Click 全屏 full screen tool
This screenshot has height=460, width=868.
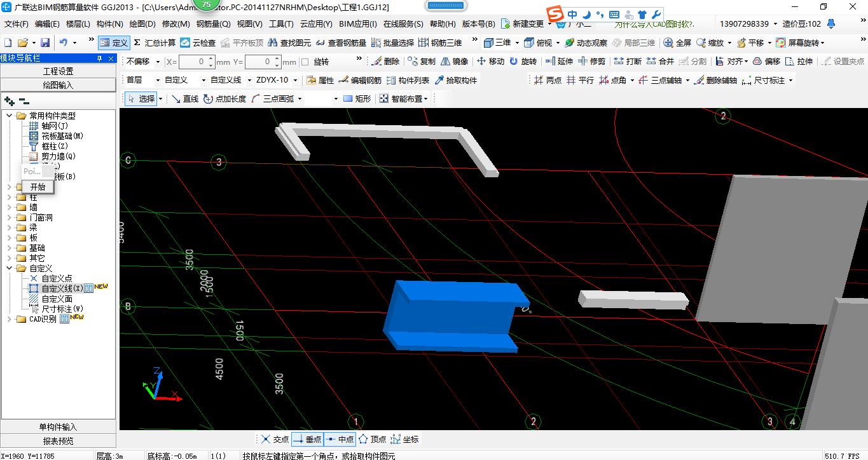[x=677, y=43]
